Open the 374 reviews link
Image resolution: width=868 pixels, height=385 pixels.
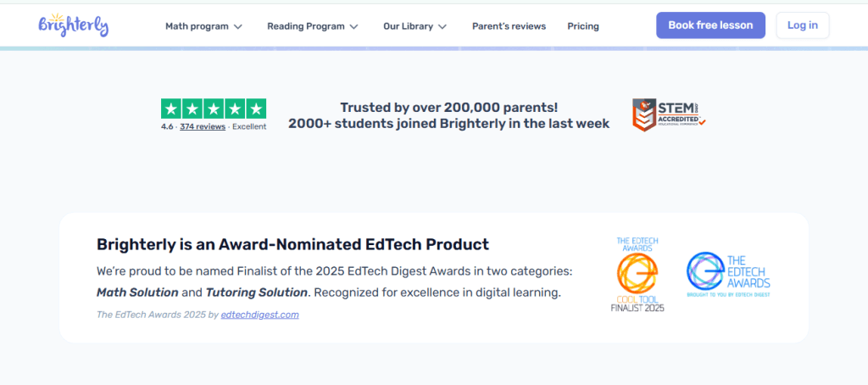[x=203, y=126]
